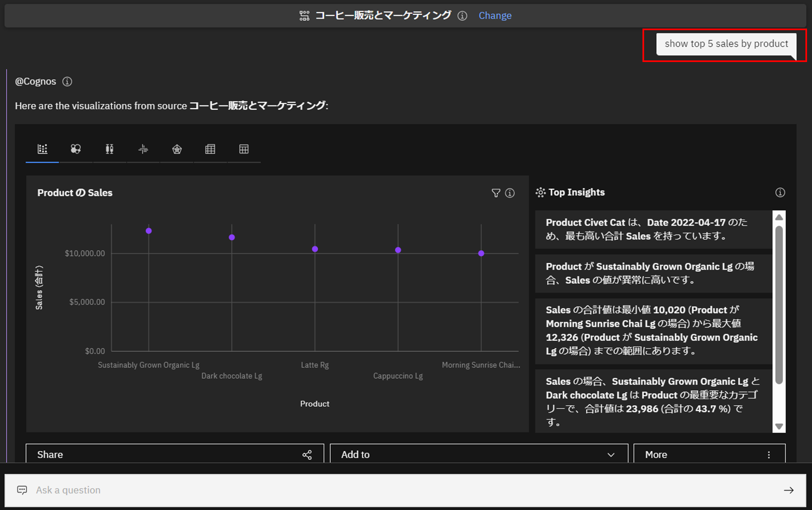
Task: Click 'Here are the visualizations from source' text
Action: (x=101, y=105)
